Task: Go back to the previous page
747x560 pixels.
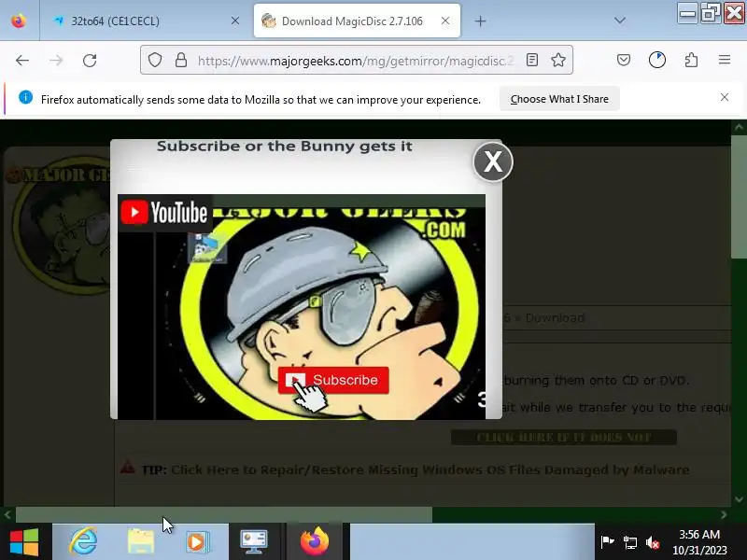Action: 22,61
